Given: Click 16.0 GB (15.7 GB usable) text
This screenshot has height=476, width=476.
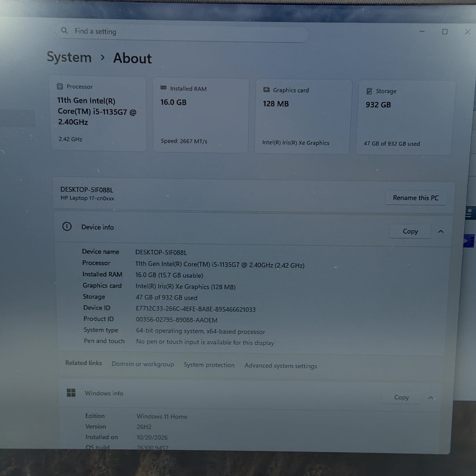Looking at the screenshot, I should tap(169, 275).
